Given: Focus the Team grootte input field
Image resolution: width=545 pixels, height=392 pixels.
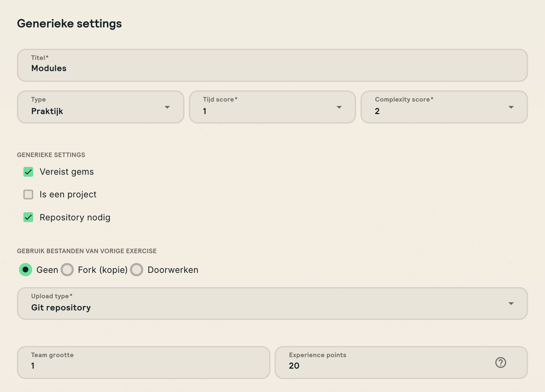Looking at the screenshot, I should click(x=144, y=363).
